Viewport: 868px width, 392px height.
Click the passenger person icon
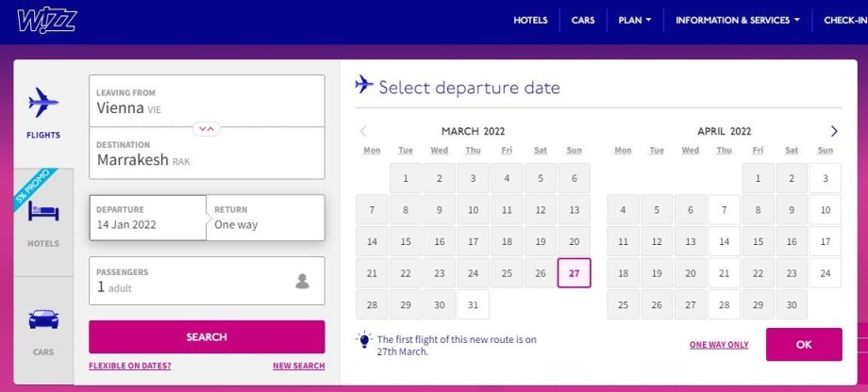(302, 281)
